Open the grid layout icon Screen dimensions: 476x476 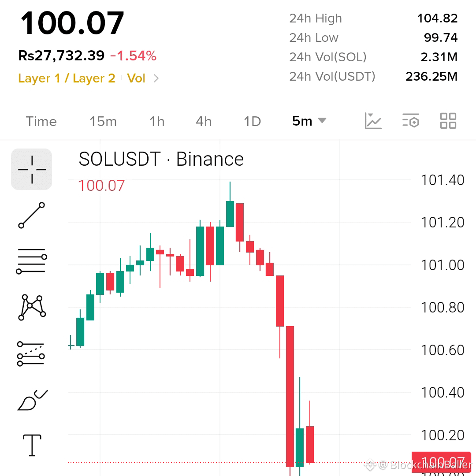coord(448,121)
